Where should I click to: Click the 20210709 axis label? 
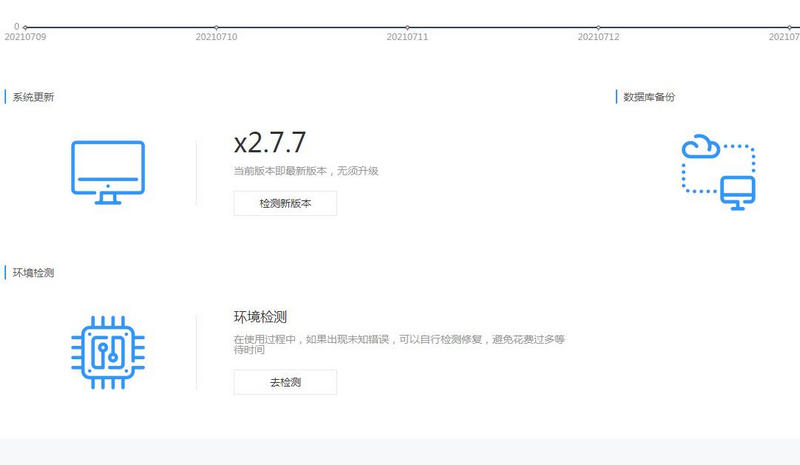tap(25, 37)
